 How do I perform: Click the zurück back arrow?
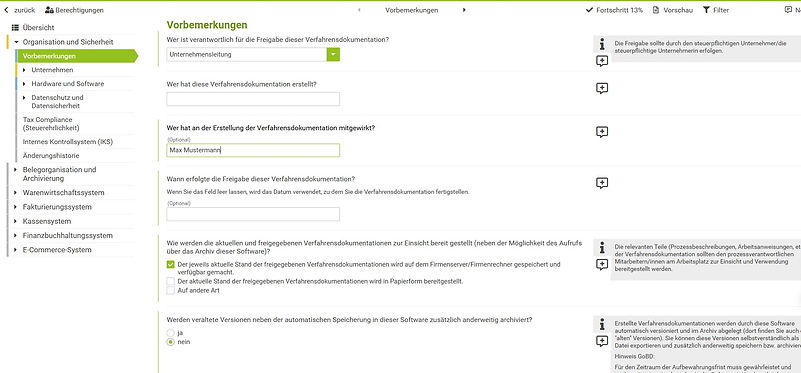click(7, 10)
